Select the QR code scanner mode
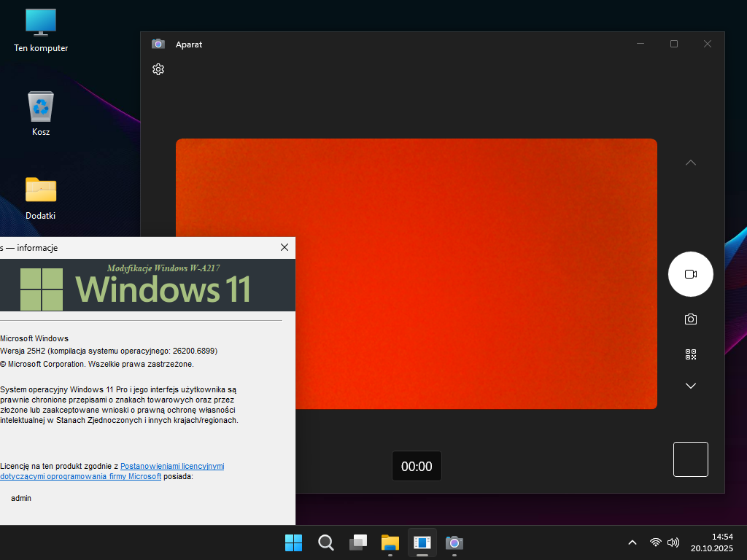Viewport: 747px width, 560px height. point(690,354)
